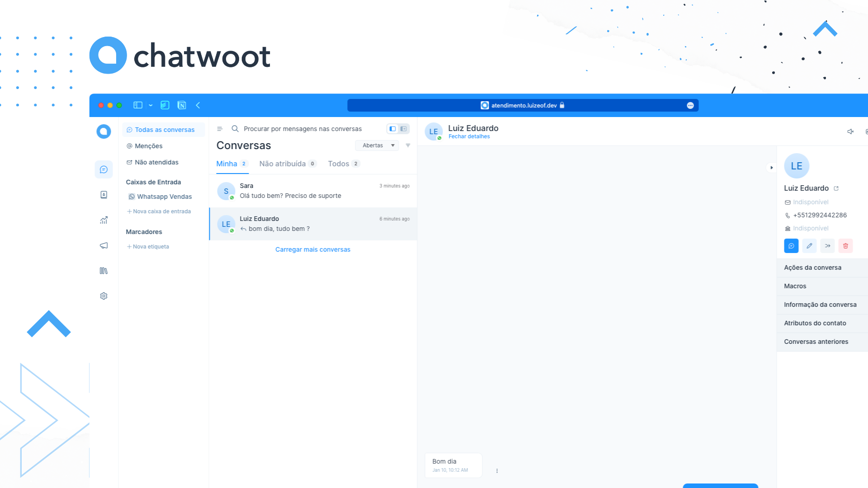Viewport: 868px width, 488px height.
Task: Click the green checklist extension icon
Action: tap(165, 105)
